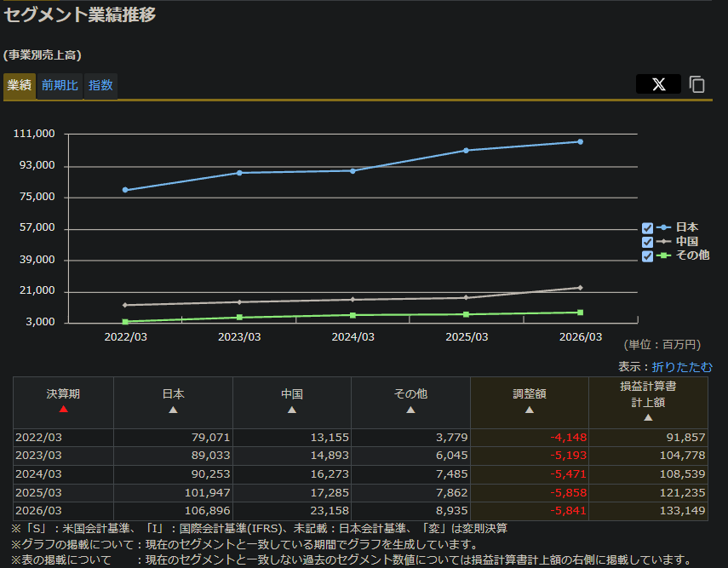
Task: Select the 業績 tab
Action: (20, 85)
